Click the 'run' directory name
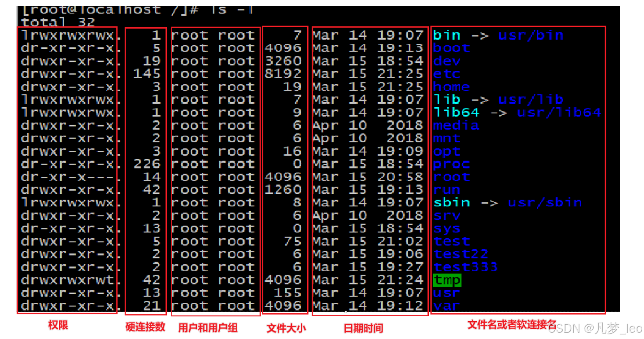The width and height of the screenshot is (644, 339). [x=447, y=190]
